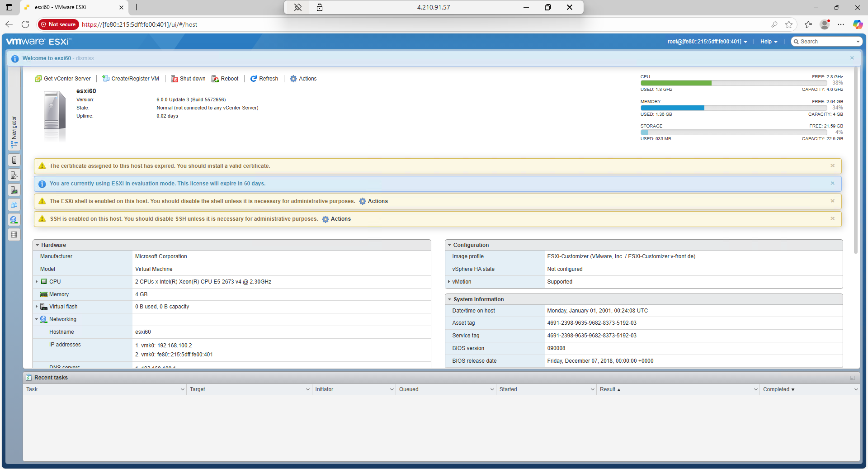Screen dimensions: 868x469
Task: Sort Recent tasks by Result column
Action: (610, 389)
